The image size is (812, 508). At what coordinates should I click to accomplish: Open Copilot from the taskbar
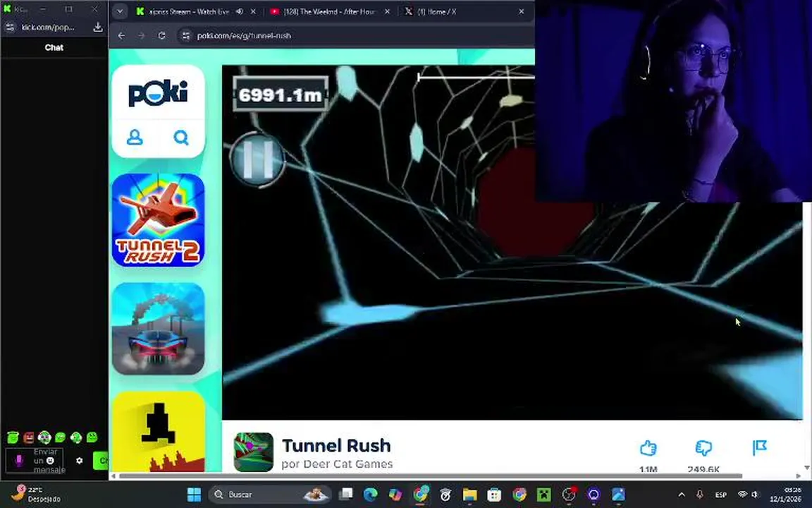click(x=395, y=495)
